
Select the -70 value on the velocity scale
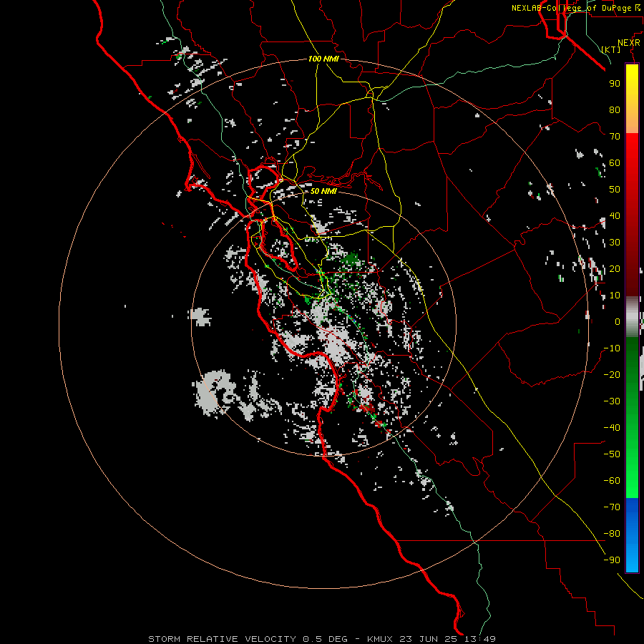tap(612, 507)
